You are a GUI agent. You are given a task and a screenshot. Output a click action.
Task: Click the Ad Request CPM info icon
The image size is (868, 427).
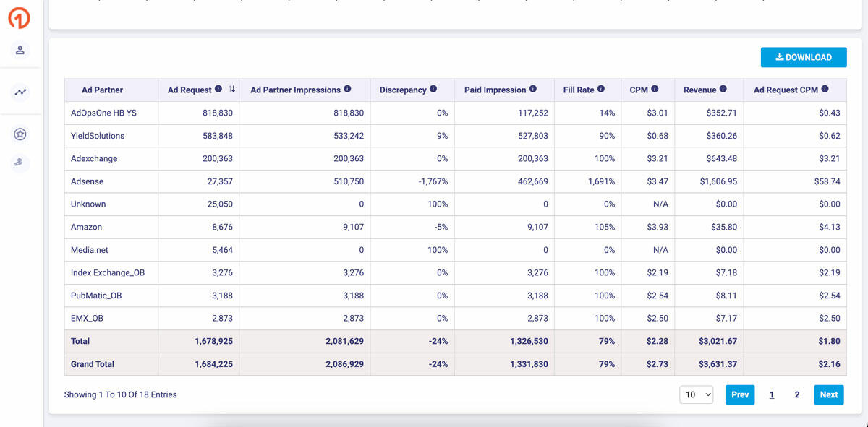[x=825, y=90]
